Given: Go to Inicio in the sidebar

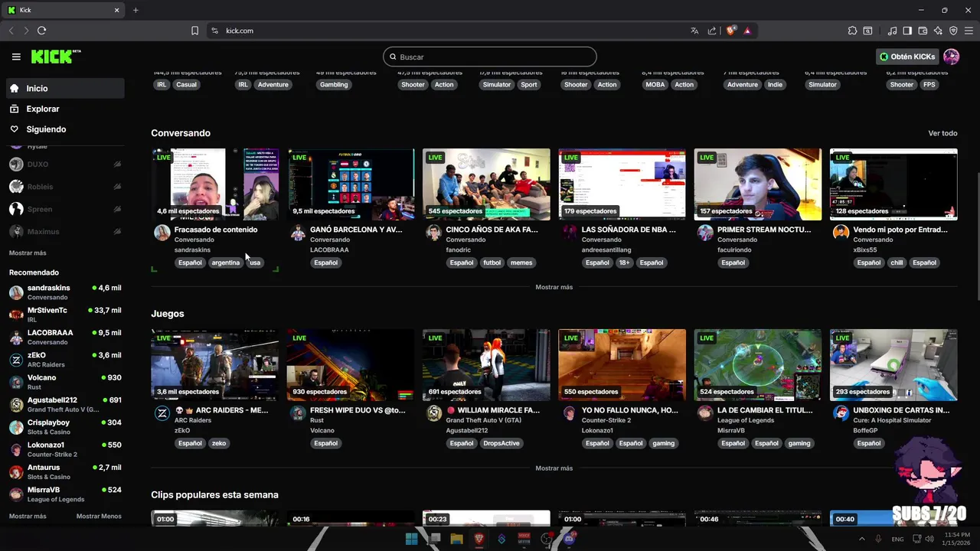Looking at the screenshot, I should click(66, 88).
